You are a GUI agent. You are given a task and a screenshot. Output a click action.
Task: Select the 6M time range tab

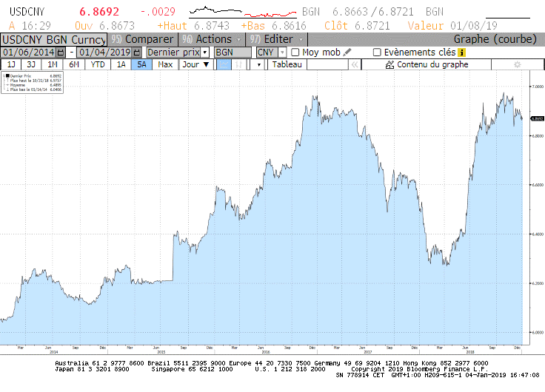tap(74, 64)
